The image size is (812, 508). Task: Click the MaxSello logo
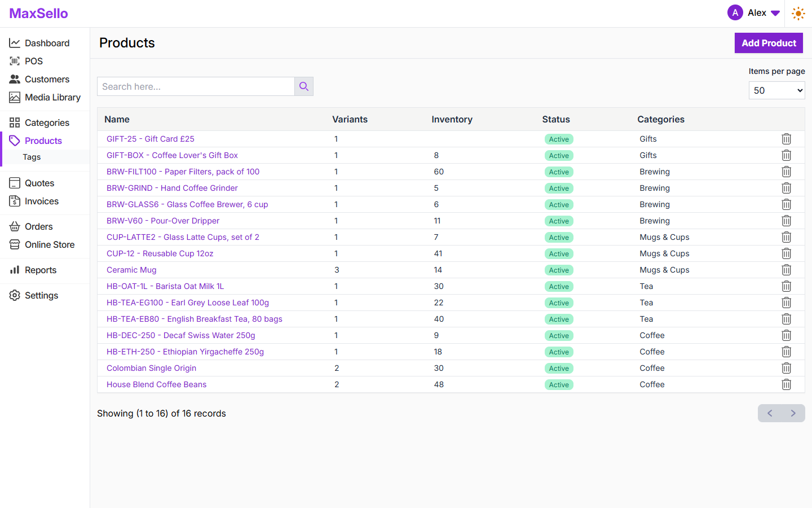pos(38,13)
